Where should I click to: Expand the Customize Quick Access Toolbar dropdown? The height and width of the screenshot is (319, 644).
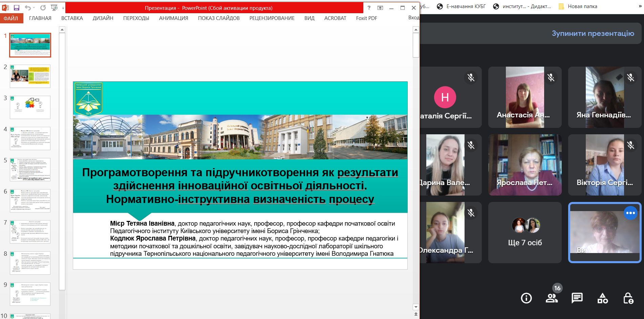[63, 8]
